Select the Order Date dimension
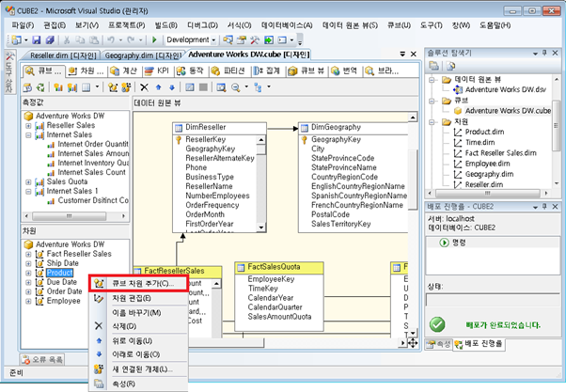566x392 pixels. [x=64, y=291]
